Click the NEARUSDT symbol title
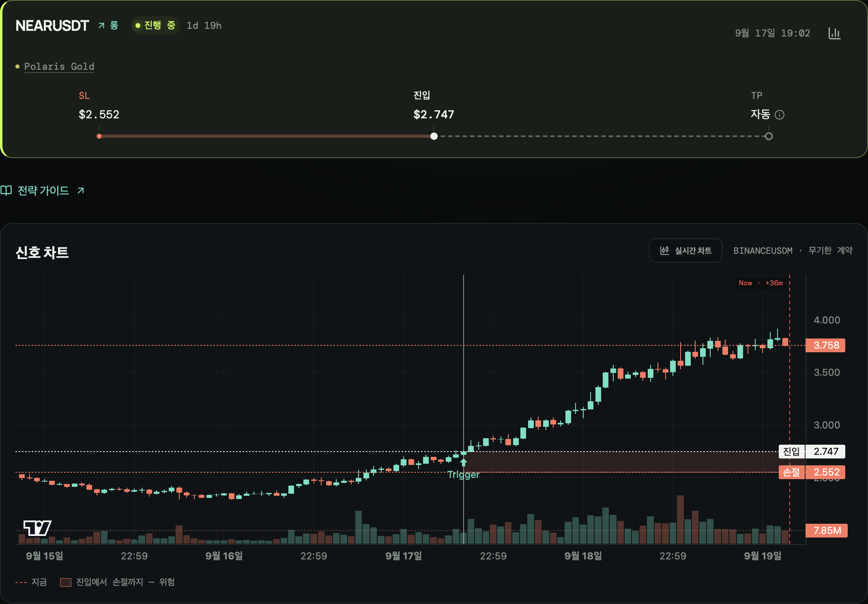Image resolution: width=868 pixels, height=604 pixels. (x=52, y=26)
